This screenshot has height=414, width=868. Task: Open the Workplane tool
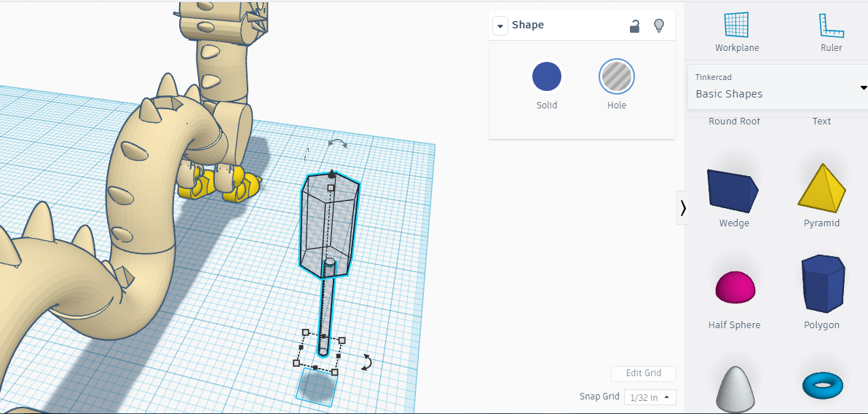[736, 32]
